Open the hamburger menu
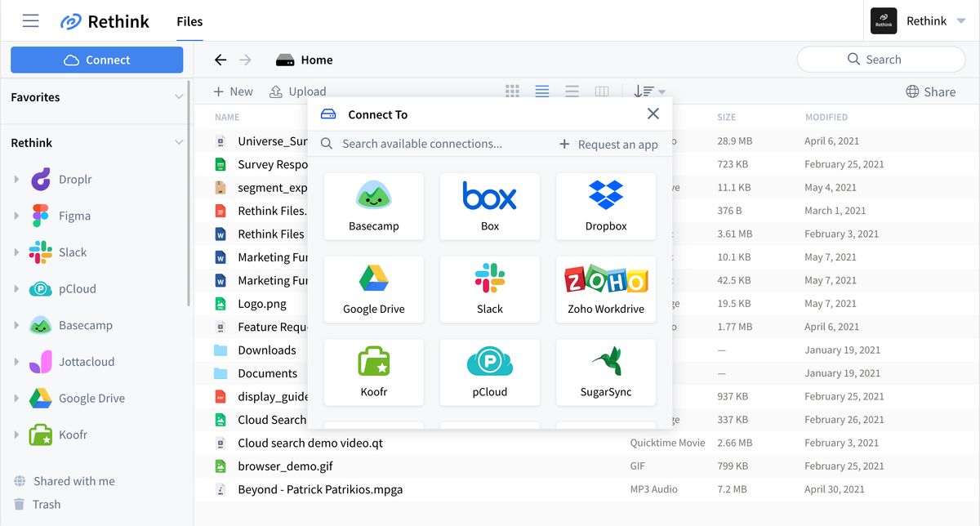Image resolution: width=980 pixels, height=526 pixels. coord(30,20)
